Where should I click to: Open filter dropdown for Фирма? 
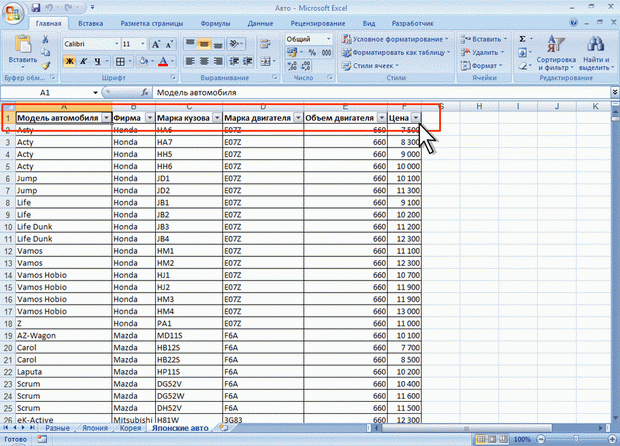(150, 118)
